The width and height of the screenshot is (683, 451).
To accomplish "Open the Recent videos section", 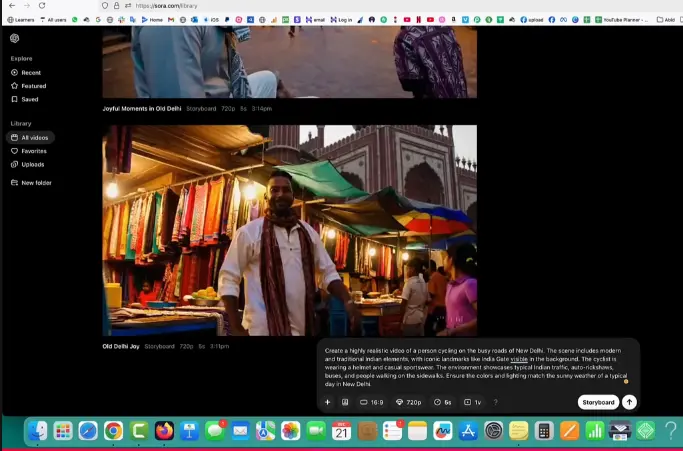I will point(31,73).
